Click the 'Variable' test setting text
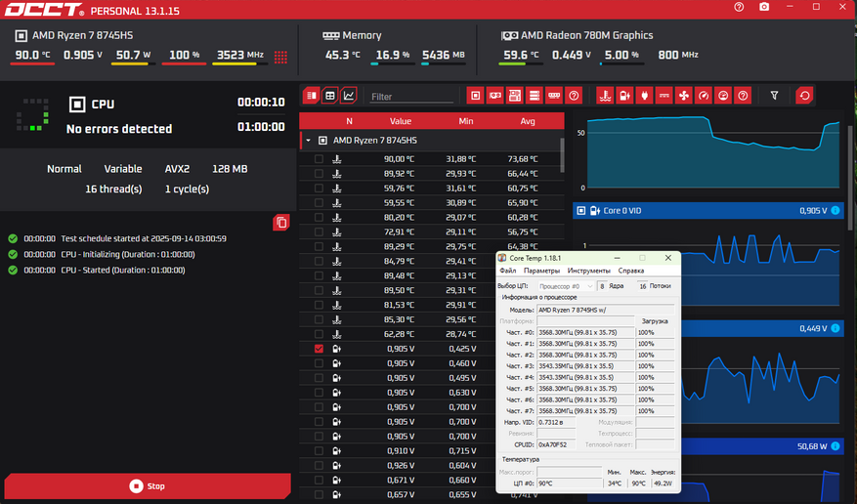This screenshot has height=504, width=857. pyautogui.click(x=123, y=169)
